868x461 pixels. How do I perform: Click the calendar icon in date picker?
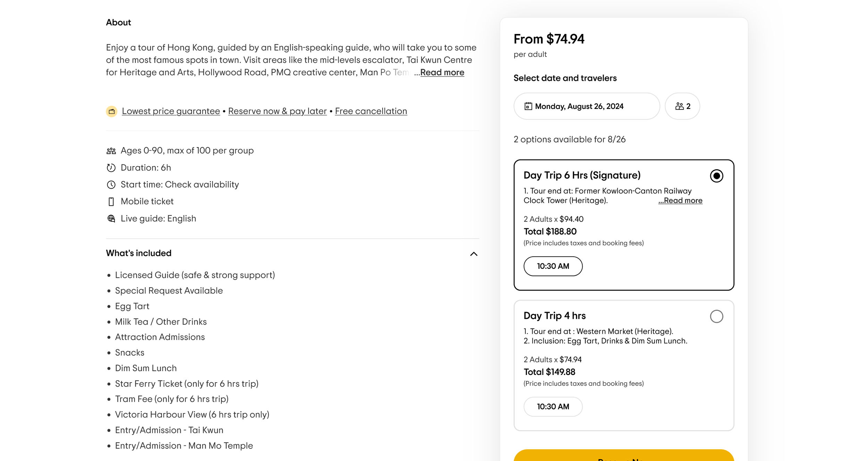pyautogui.click(x=528, y=106)
